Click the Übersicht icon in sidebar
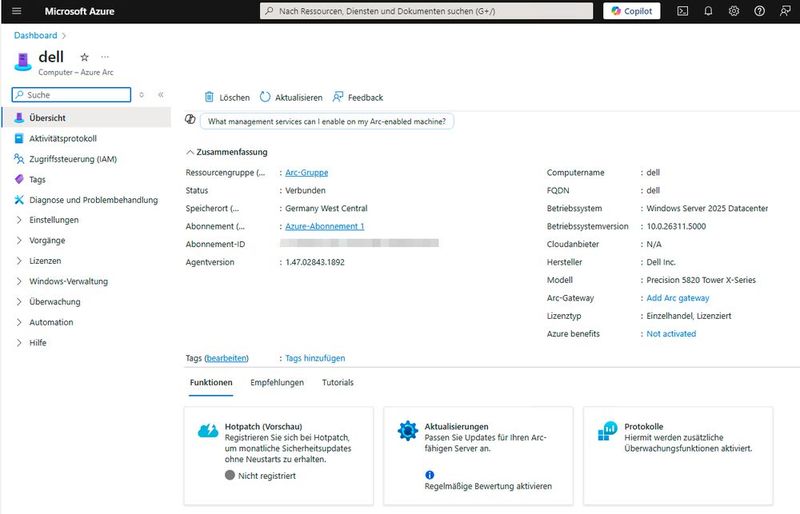 (19, 117)
